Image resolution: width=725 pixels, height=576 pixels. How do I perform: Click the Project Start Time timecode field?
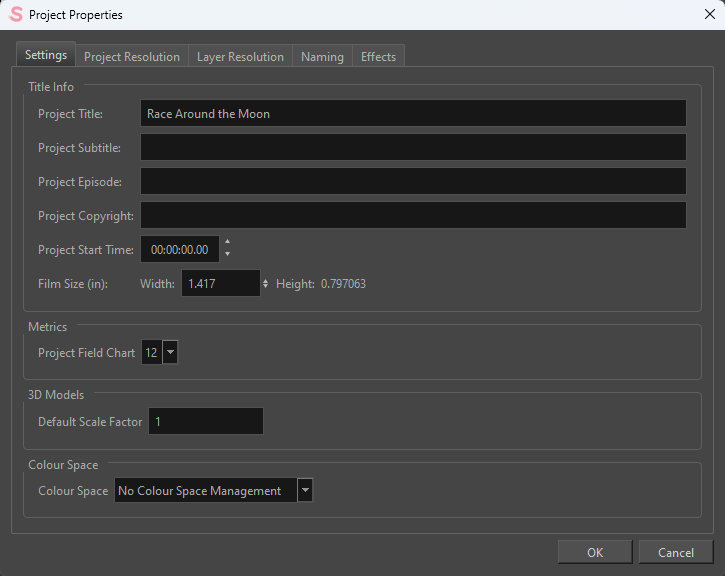coord(180,250)
